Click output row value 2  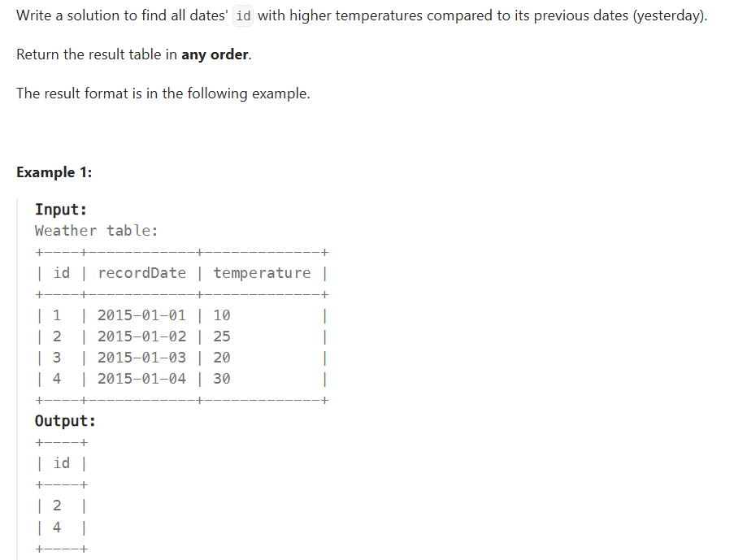[x=57, y=506]
